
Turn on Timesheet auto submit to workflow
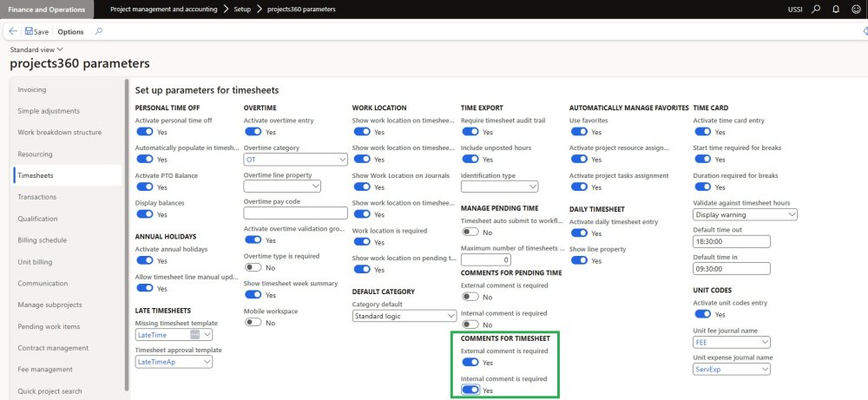click(470, 232)
